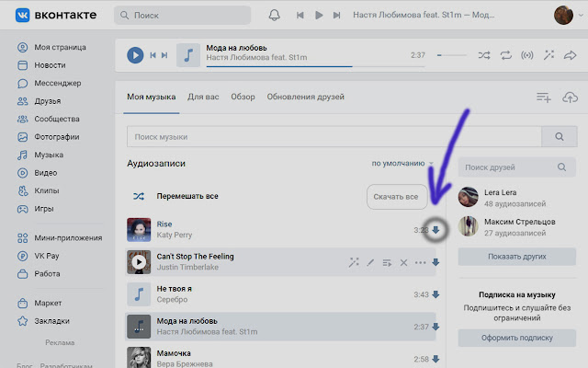The height and width of the screenshot is (368, 588).
Task: Open the notifications bell
Action: [274, 16]
